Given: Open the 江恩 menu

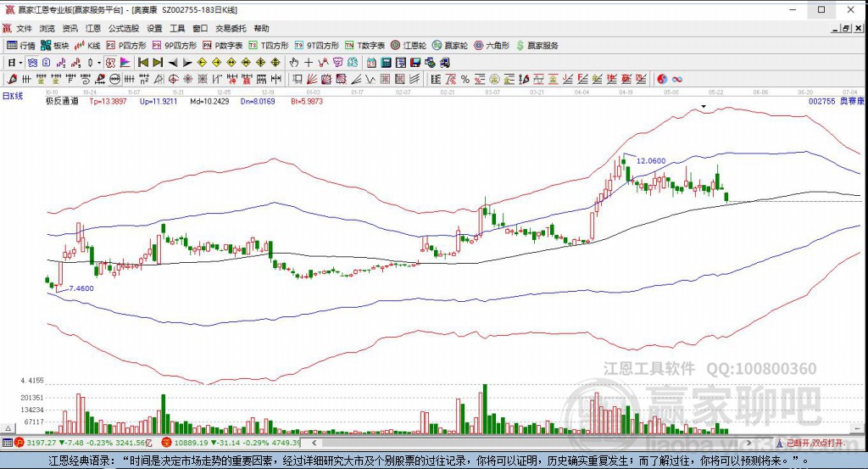Looking at the screenshot, I should click(93, 28).
